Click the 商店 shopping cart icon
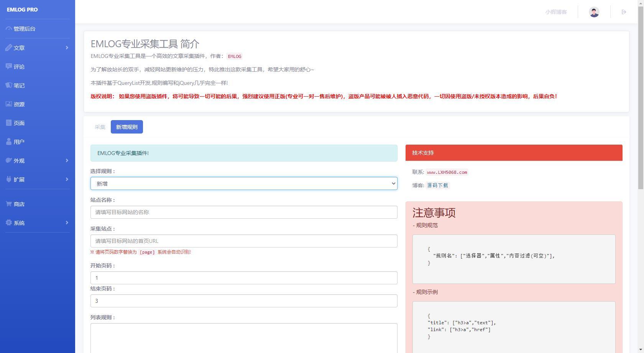 pyautogui.click(x=9, y=204)
